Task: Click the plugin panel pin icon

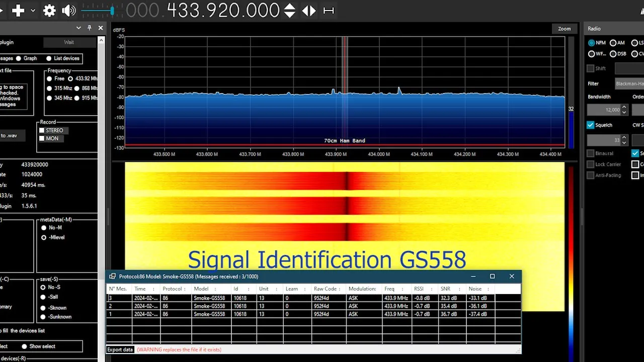Action: coord(90,28)
